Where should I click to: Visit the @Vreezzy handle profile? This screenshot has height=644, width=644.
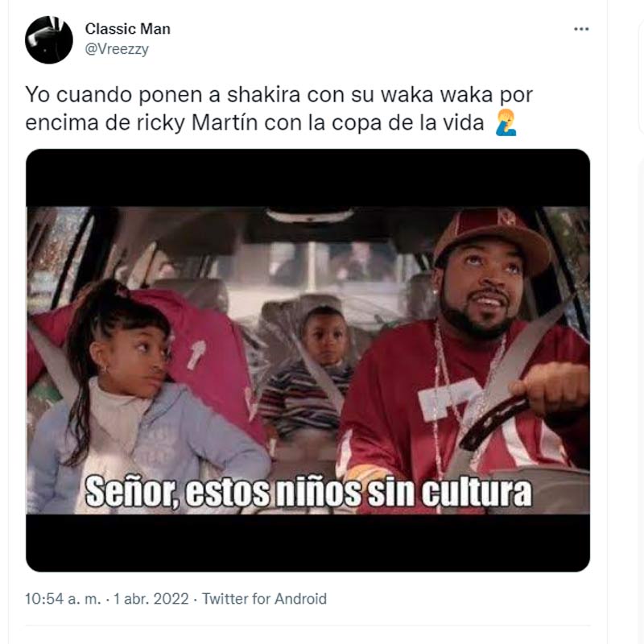pyautogui.click(x=117, y=49)
